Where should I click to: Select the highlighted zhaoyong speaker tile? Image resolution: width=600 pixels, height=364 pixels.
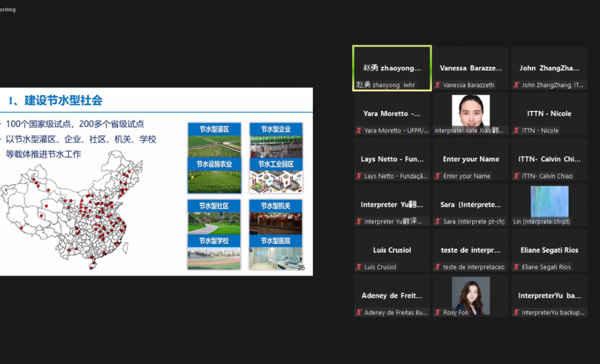click(x=391, y=68)
